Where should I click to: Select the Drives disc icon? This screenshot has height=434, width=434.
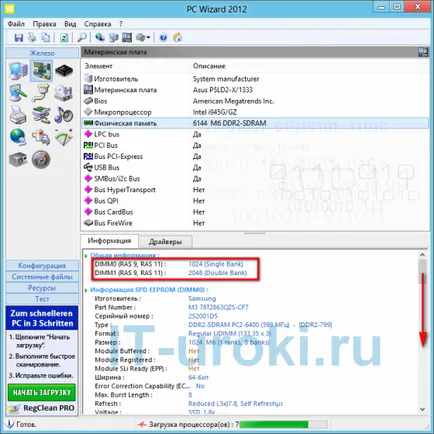pos(63,93)
